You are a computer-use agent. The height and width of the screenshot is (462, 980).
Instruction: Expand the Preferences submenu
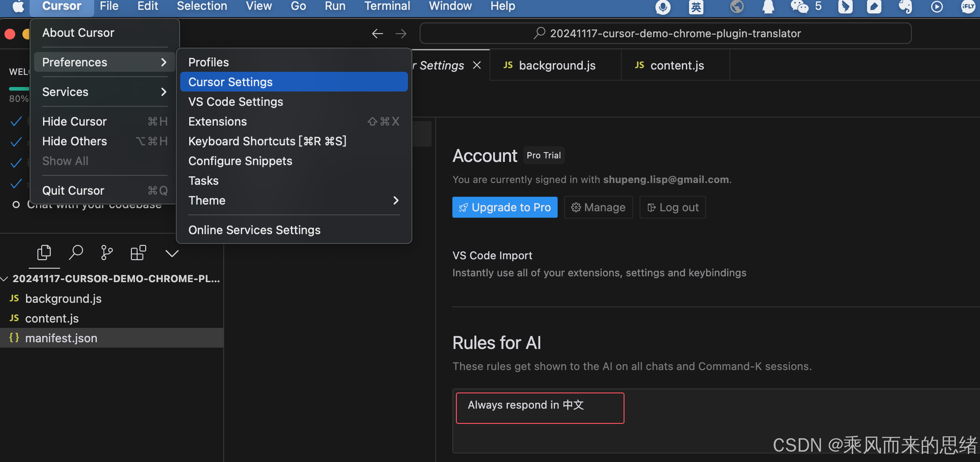coord(104,62)
